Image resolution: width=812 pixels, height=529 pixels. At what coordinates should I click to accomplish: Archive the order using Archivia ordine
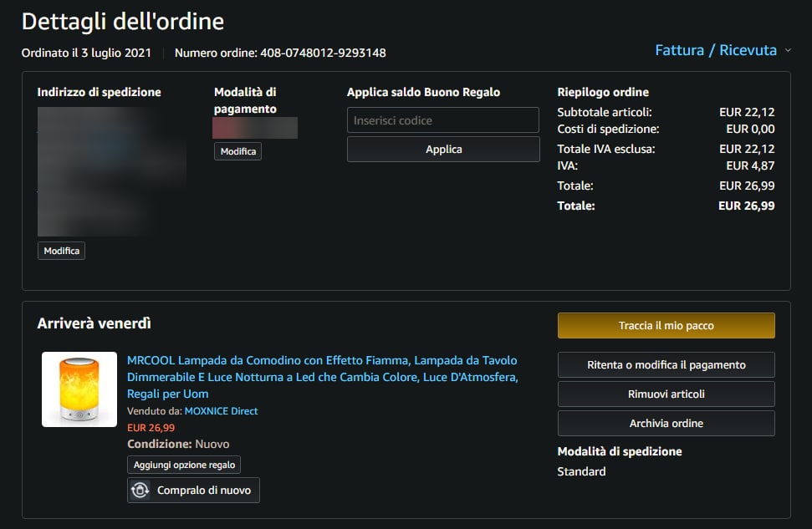666,424
